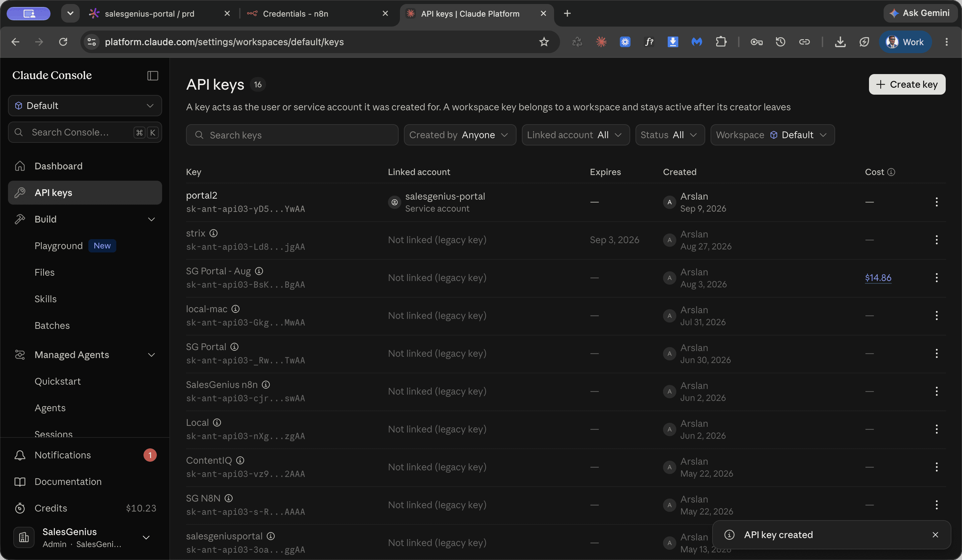
Task: Open actions menu for strix key
Action: tap(936, 240)
